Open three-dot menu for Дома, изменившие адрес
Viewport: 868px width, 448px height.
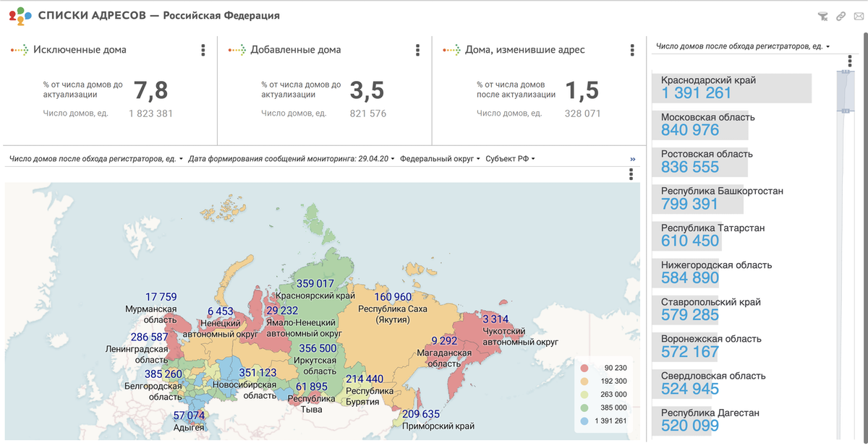[633, 50]
